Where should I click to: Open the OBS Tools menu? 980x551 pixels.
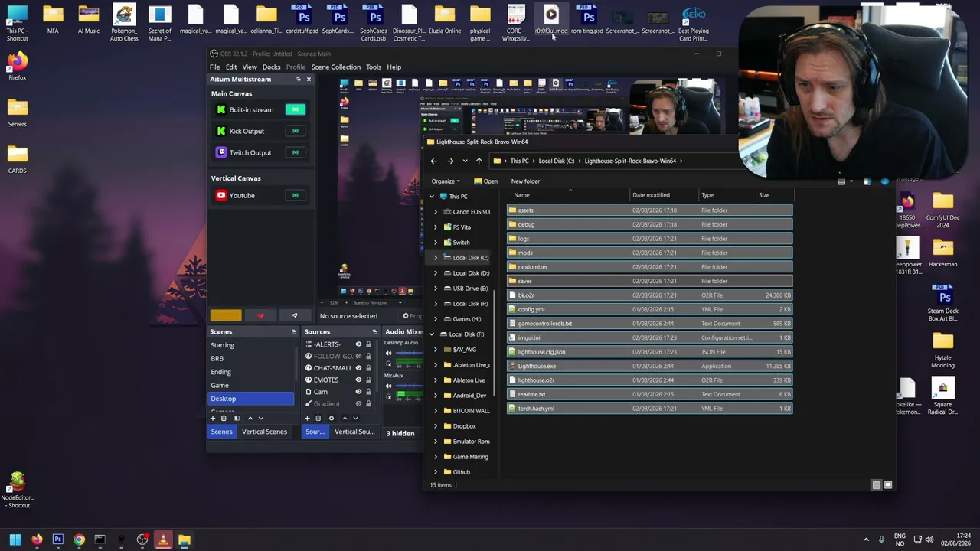pyautogui.click(x=374, y=67)
